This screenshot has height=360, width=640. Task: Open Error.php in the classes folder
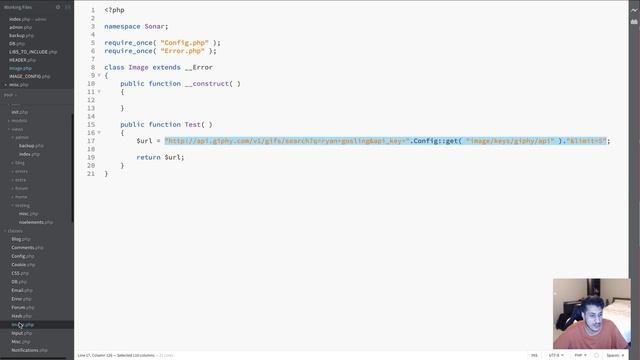click(x=22, y=299)
